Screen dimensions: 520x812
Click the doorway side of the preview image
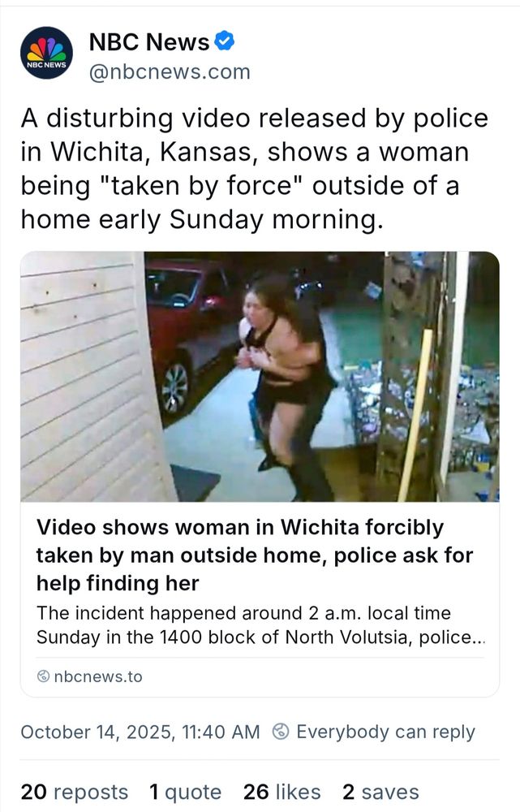pos(440,376)
